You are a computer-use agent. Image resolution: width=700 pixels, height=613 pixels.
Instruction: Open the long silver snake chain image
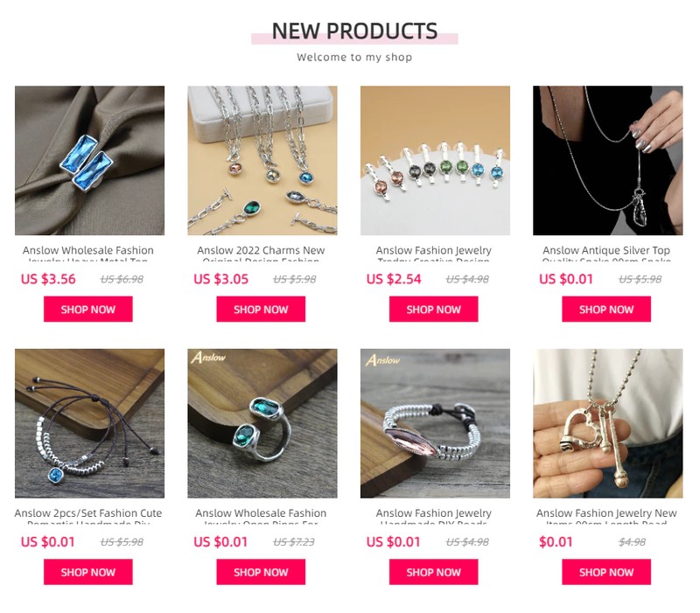click(x=607, y=161)
